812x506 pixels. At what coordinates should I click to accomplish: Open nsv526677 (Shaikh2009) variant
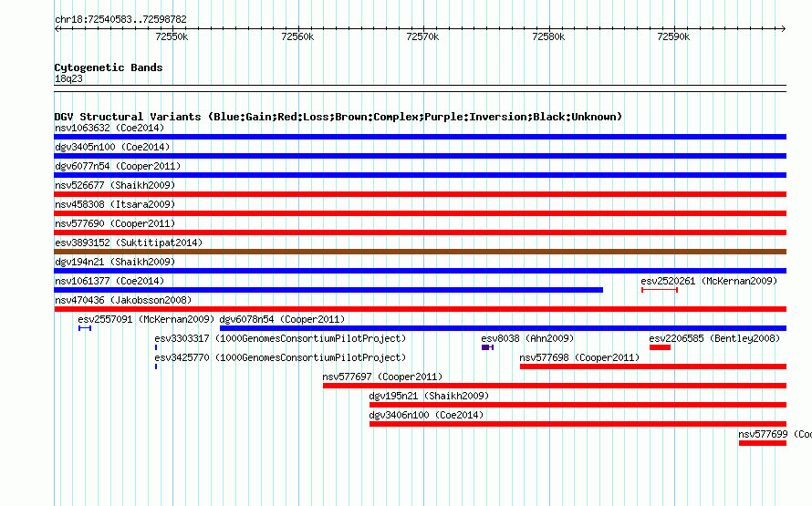[115, 185]
